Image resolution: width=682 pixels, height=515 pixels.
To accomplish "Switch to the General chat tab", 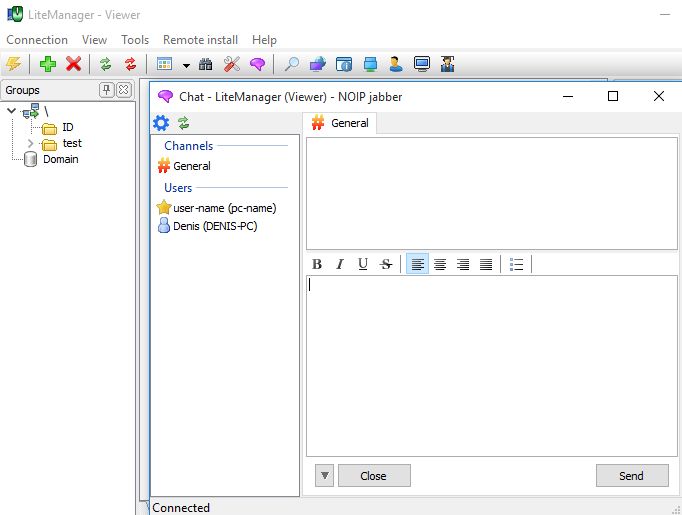I will (340, 123).
